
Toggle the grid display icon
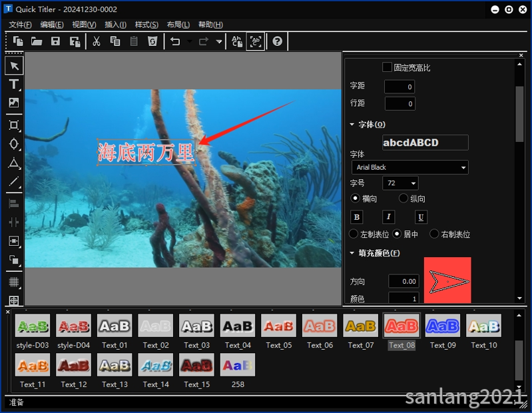click(x=14, y=282)
